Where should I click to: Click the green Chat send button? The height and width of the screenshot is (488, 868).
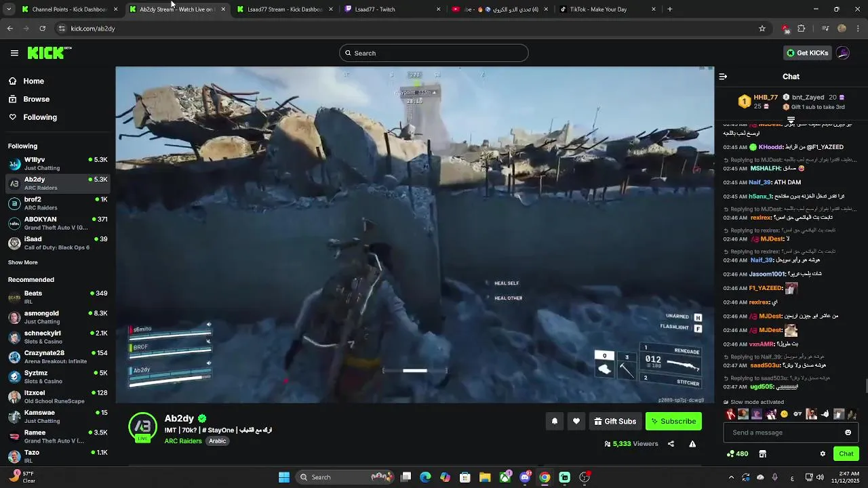point(846,454)
